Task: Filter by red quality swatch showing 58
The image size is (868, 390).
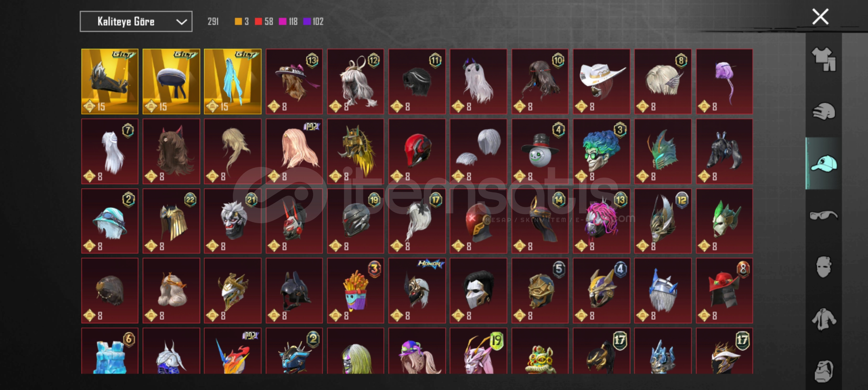Action: tap(264, 22)
